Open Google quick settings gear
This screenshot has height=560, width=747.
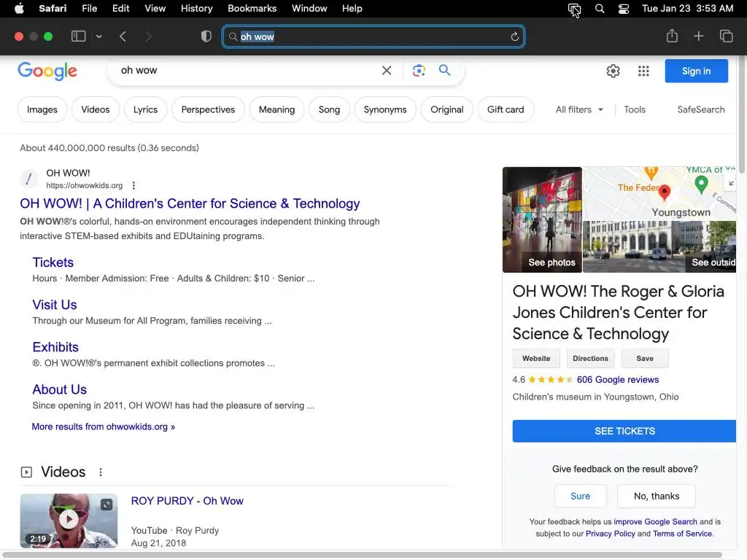[x=613, y=71]
